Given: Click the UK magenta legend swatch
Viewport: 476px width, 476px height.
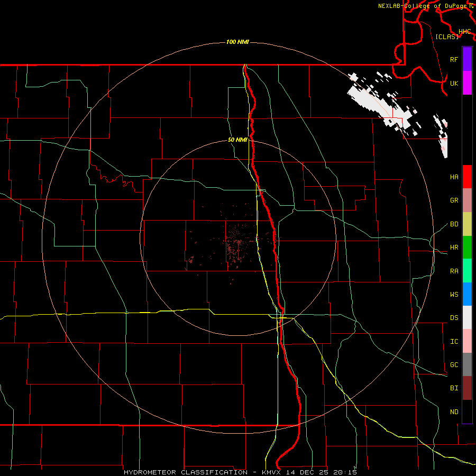Looking at the screenshot, I should tap(467, 83).
